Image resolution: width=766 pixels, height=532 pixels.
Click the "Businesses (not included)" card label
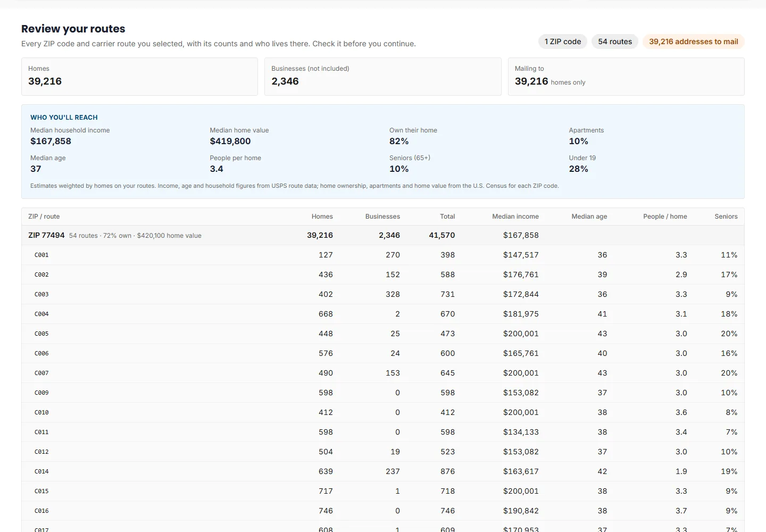pos(310,69)
